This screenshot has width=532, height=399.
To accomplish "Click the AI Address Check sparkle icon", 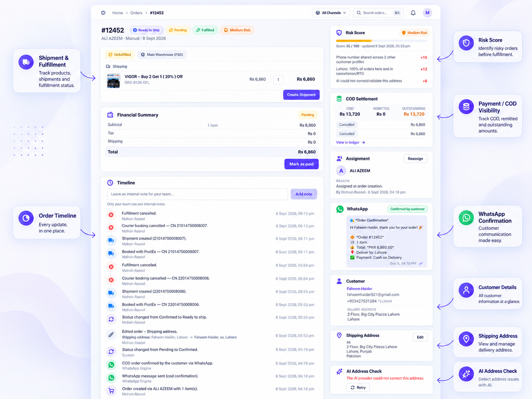I will (x=339, y=372).
